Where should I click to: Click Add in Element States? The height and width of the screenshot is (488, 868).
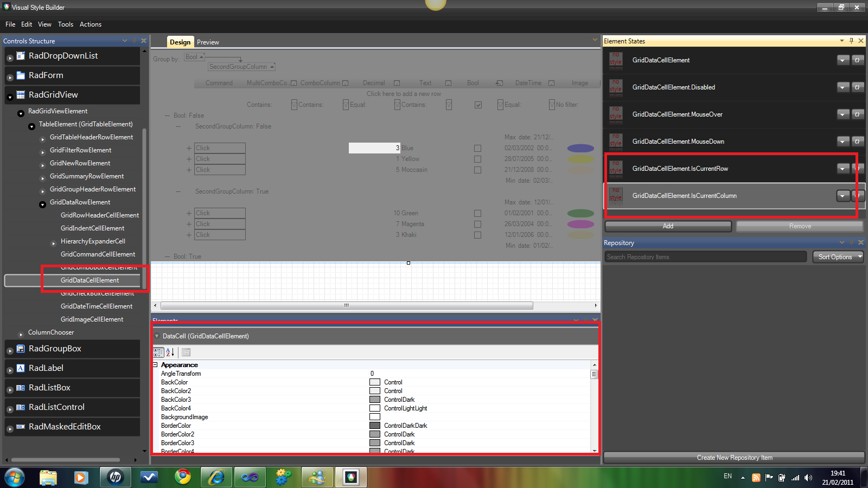pos(668,226)
